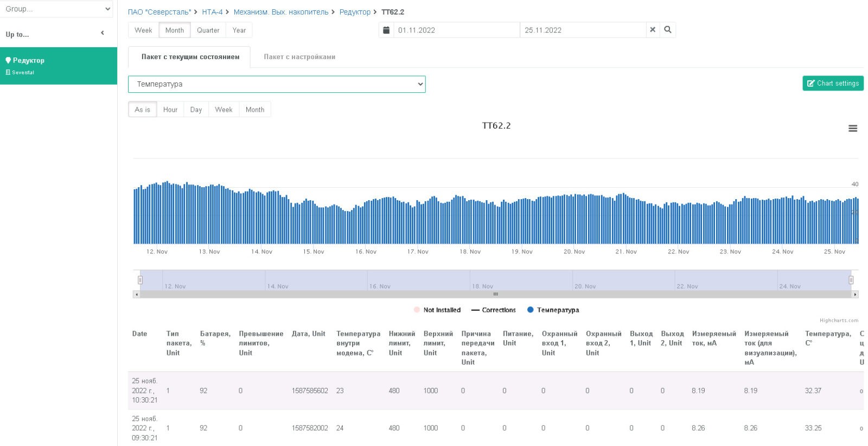The height and width of the screenshot is (446, 868).
Task: Click the left navigator range handle
Action: tap(140, 280)
